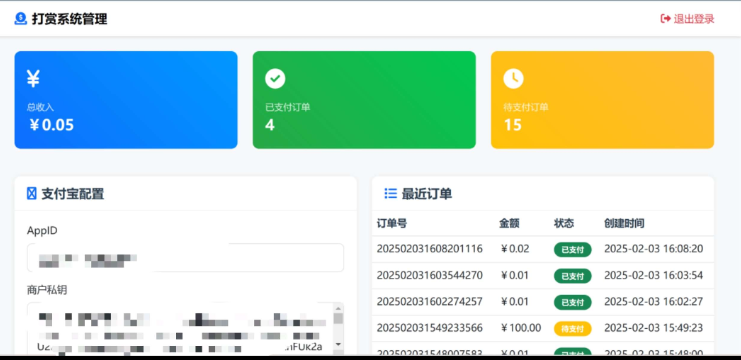Click the clock icon on 待支付订单 card
The image size is (741, 360).
513,78
